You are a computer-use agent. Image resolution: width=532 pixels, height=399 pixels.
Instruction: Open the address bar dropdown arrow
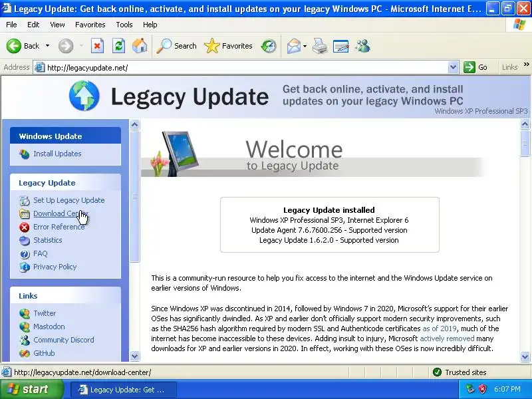point(453,67)
